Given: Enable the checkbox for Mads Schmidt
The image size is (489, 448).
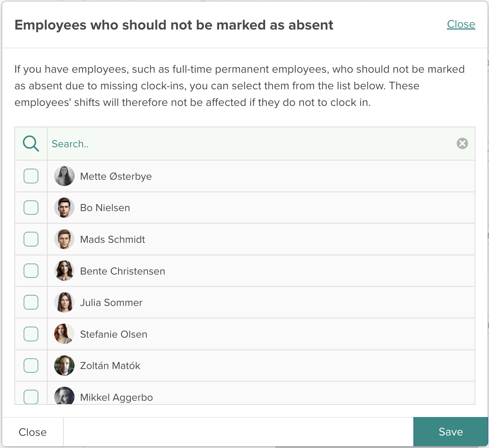Looking at the screenshot, I should (x=31, y=239).
